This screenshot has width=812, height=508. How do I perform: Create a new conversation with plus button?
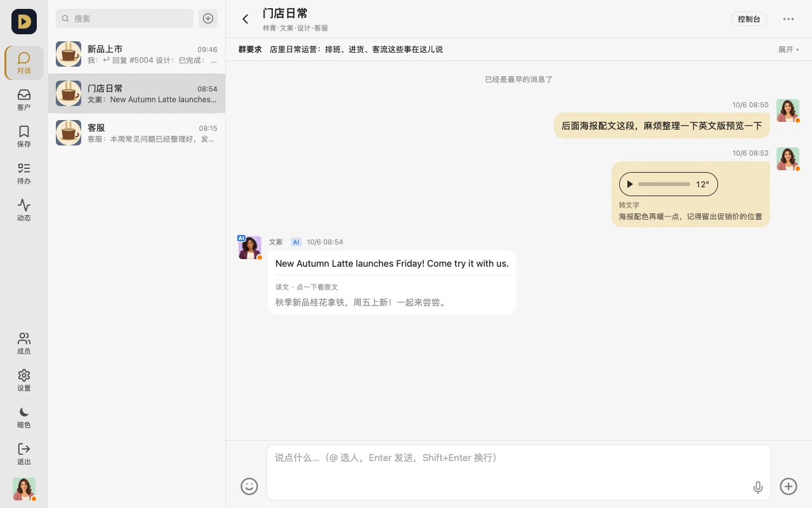point(208,18)
